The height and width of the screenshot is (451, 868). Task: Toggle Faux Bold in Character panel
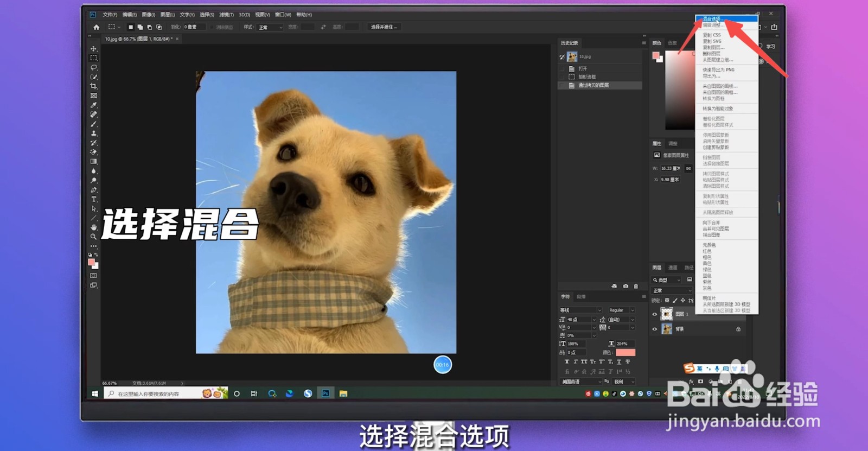[x=567, y=361]
